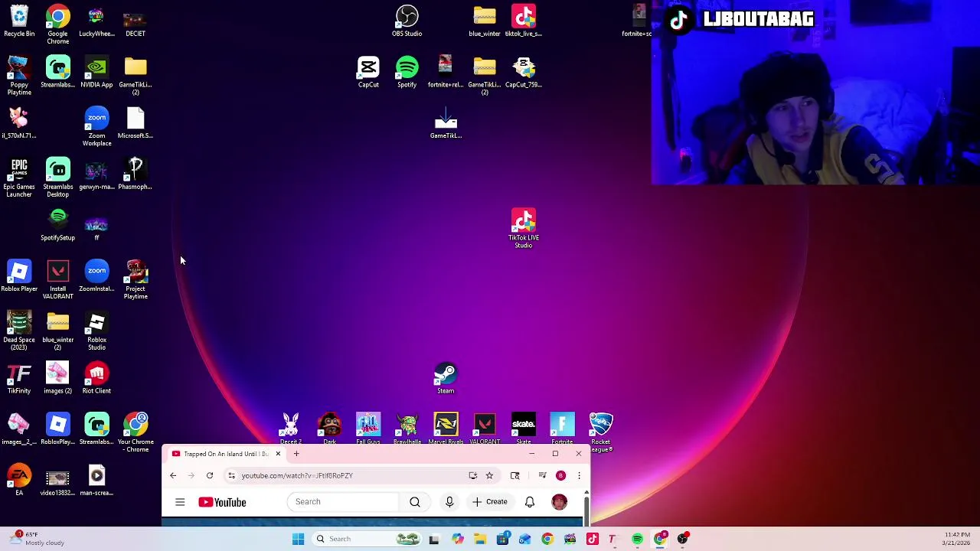980x551 pixels.
Task: Click the youtube.com address bar URL
Action: click(x=297, y=475)
